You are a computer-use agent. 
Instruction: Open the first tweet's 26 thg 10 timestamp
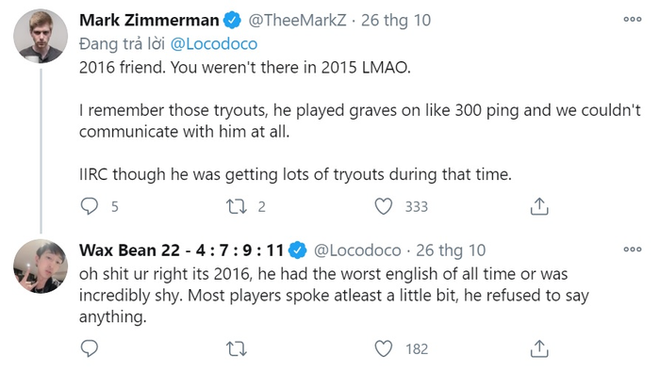click(x=396, y=20)
